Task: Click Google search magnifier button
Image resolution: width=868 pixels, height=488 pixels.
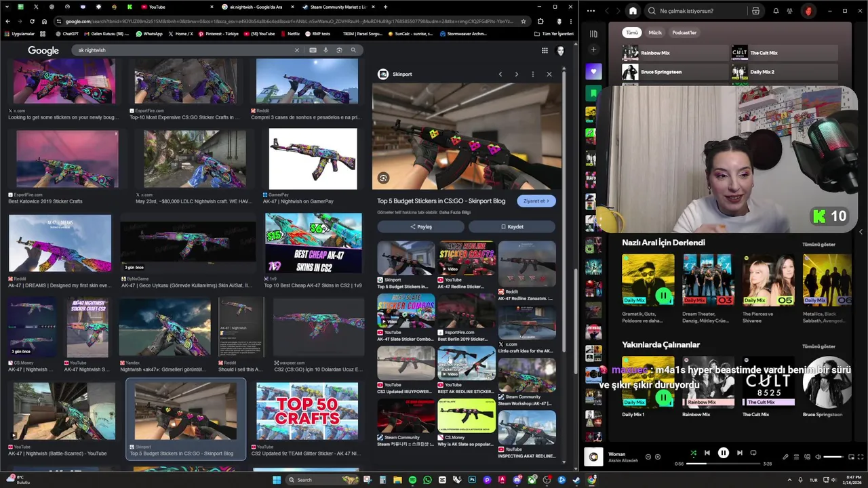Action: point(353,50)
